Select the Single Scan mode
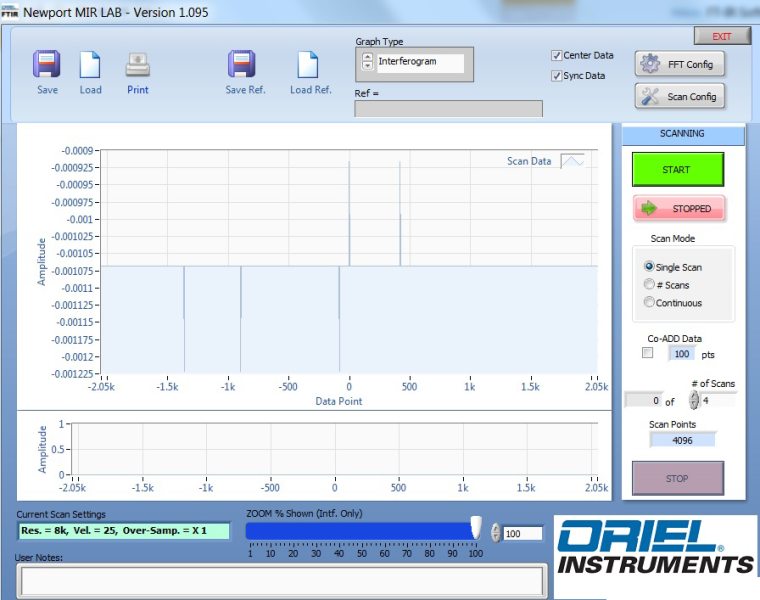 coord(650,267)
